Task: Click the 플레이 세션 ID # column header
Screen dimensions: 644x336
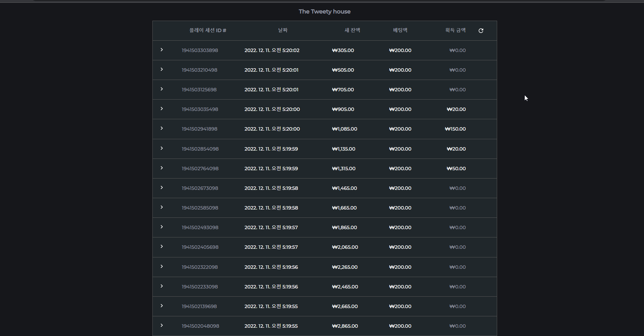Action: [x=208, y=30]
